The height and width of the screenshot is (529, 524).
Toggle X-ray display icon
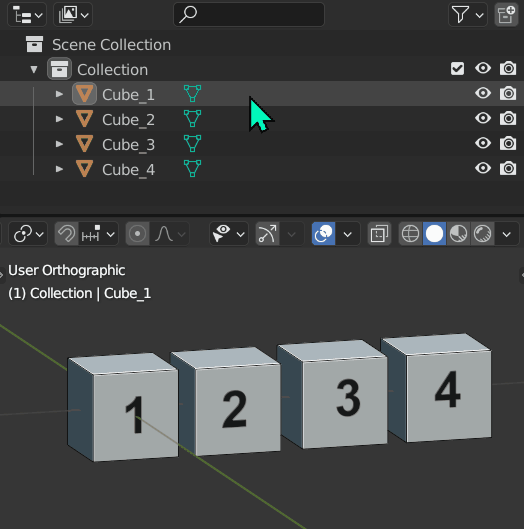(379, 233)
